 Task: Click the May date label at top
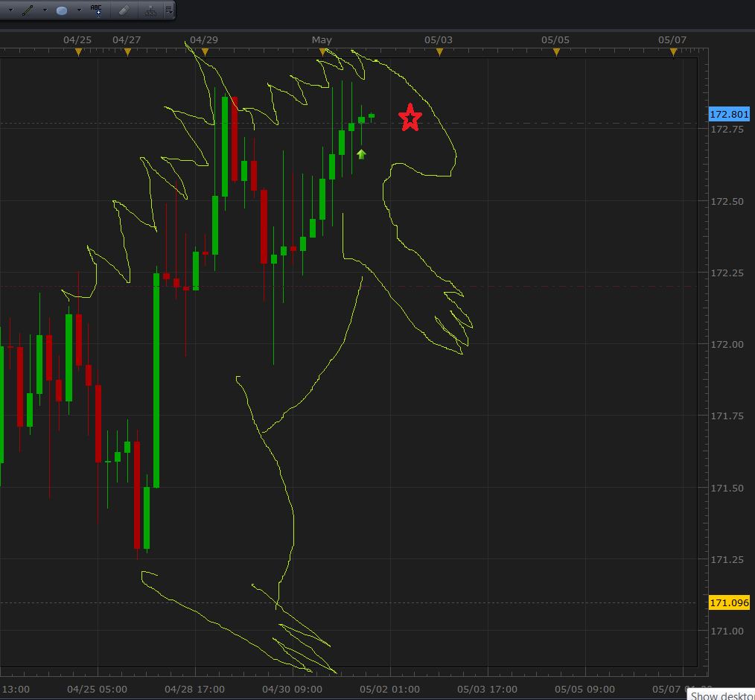click(322, 40)
